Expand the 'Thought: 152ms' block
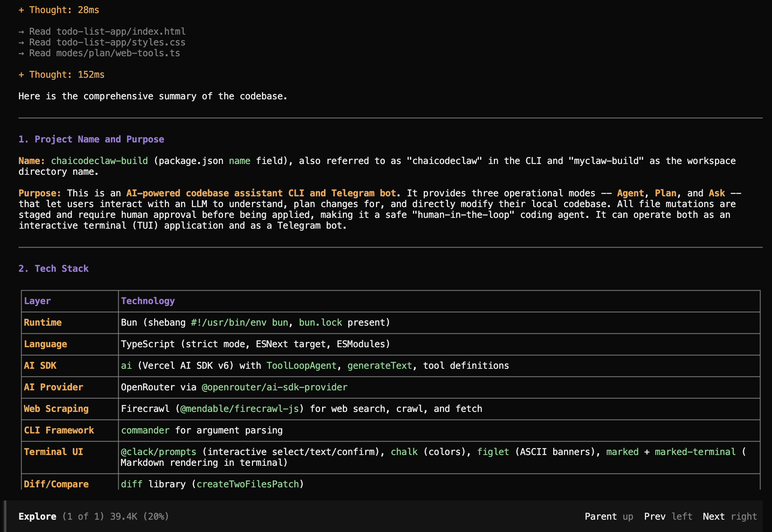The width and height of the screenshot is (772, 532). (61, 75)
